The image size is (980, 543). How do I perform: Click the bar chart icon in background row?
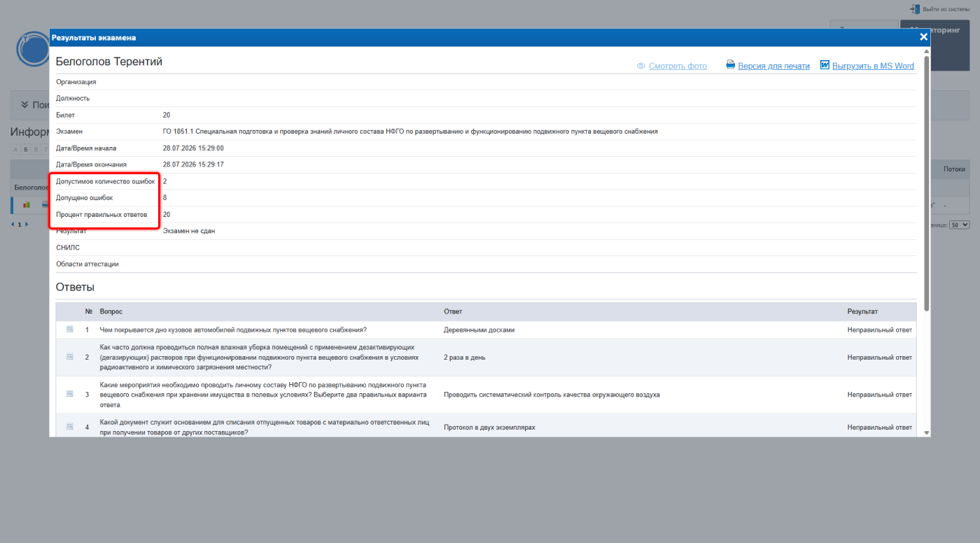point(27,205)
